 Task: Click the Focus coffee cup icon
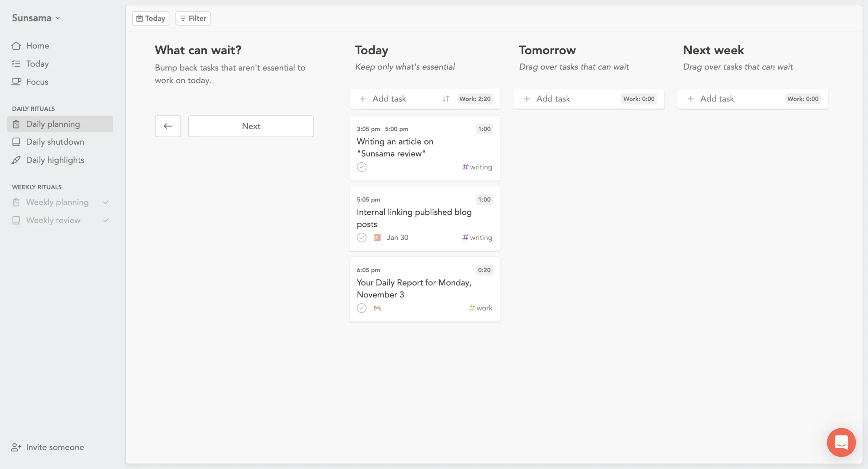[16, 81]
